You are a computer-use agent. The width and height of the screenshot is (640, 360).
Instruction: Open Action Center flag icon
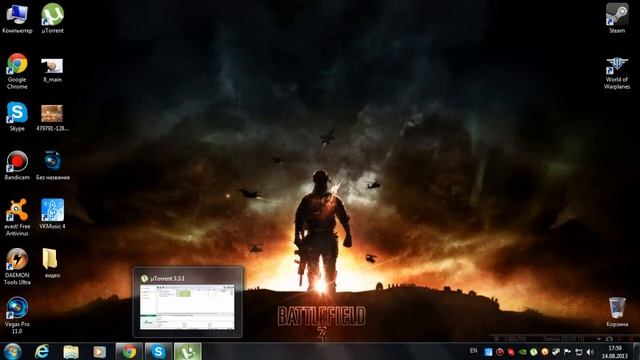click(567, 352)
